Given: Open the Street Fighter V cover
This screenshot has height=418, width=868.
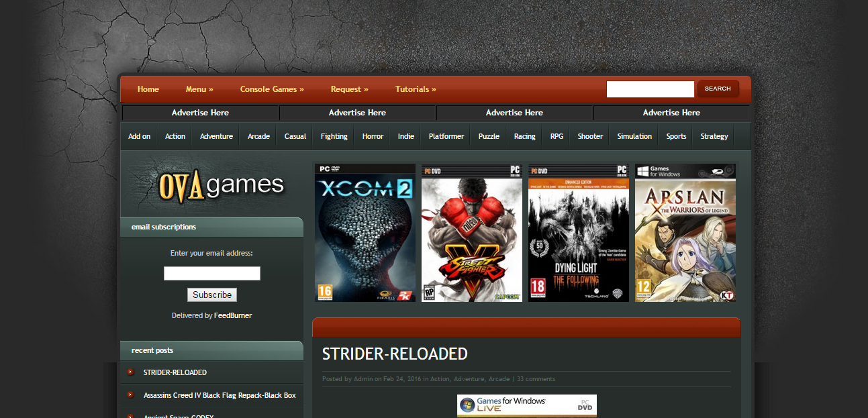Looking at the screenshot, I should [472, 233].
